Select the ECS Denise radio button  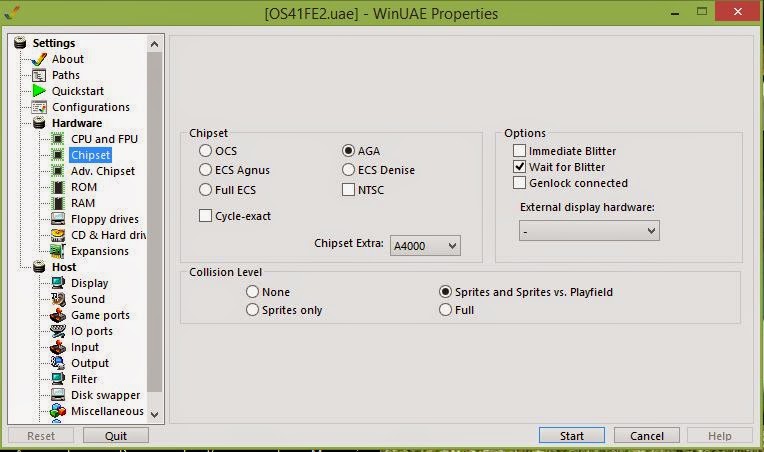pyautogui.click(x=348, y=170)
